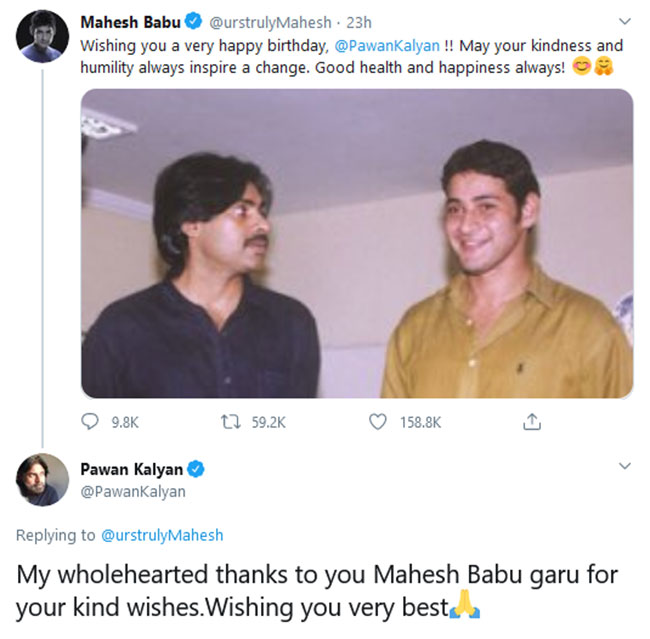
Task: Open the 23h tweet timestamp
Action: [x=358, y=22]
